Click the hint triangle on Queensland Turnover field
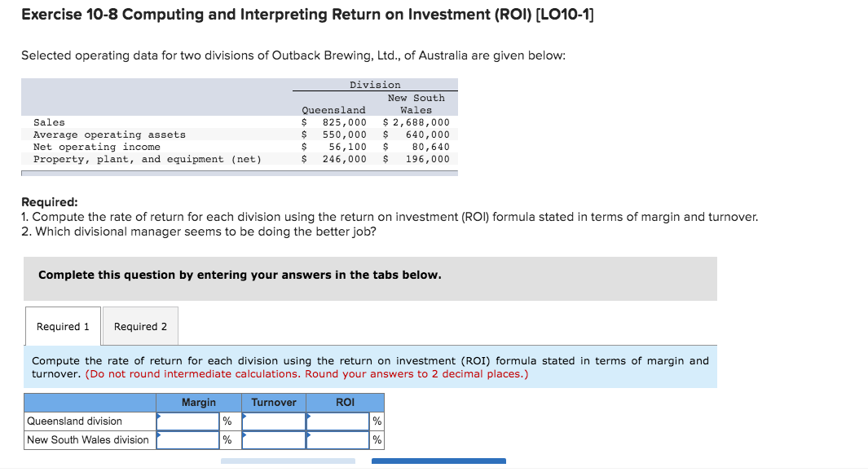 coord(244,416)
